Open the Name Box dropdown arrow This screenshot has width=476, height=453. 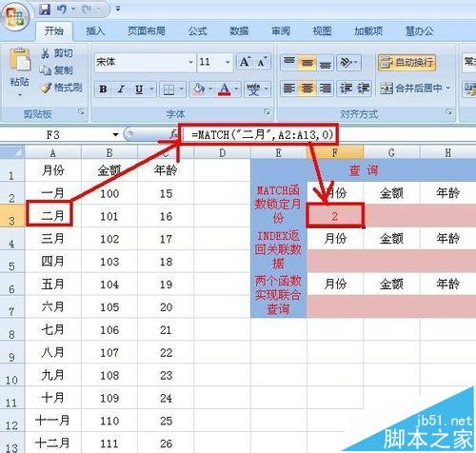pos(115,135)
